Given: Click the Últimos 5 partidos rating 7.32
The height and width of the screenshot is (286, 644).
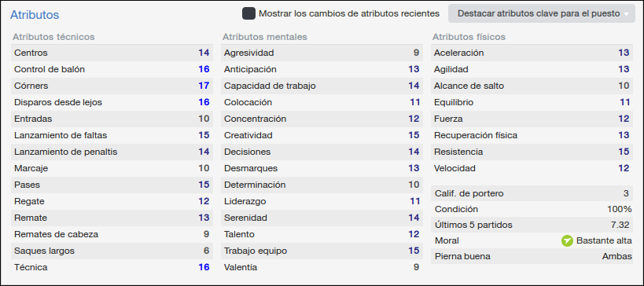Looking at the screenshot, I should tap(620, 225).
